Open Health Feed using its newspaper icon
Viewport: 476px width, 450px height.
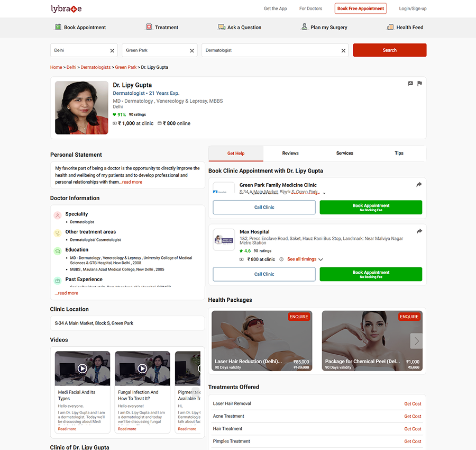point(390,27)
